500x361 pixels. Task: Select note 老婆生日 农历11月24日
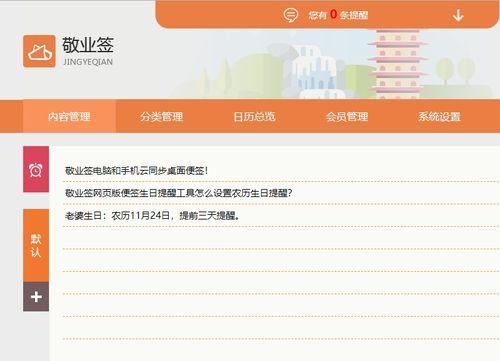click(x=152, y=216)
